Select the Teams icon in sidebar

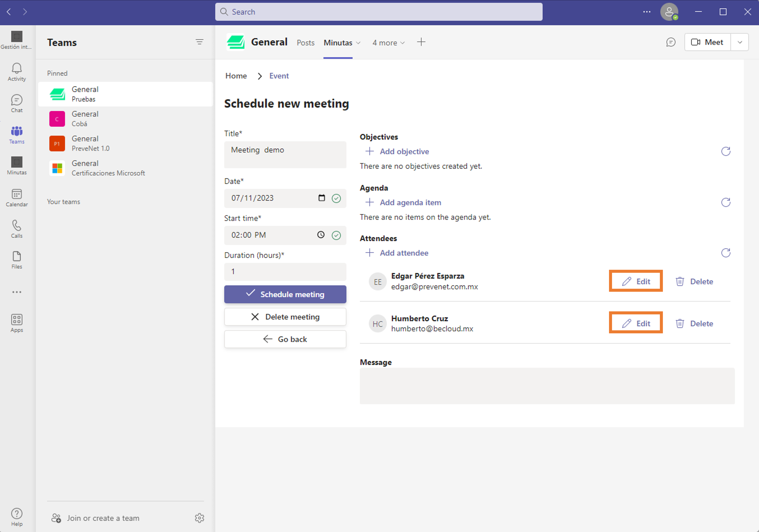17,135
